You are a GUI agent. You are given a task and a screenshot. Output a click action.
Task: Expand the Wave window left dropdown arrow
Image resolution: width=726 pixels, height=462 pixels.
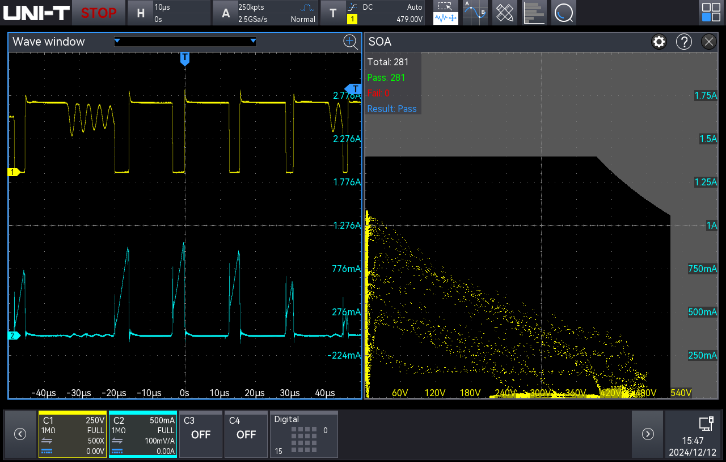118,42
